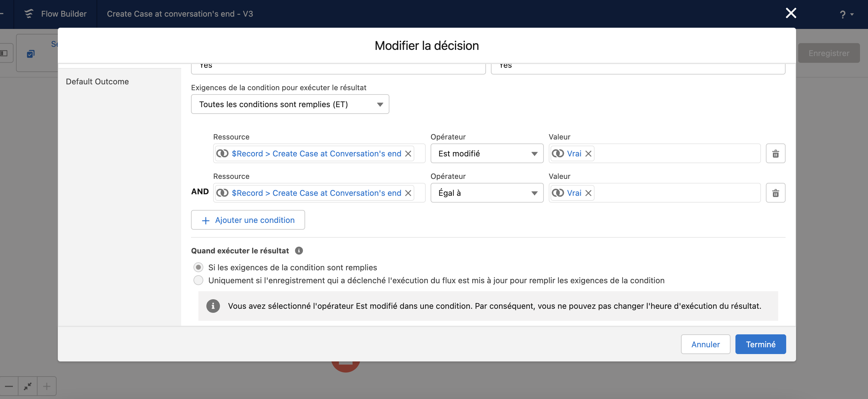
Task: Remove first resource $Record pill
Action: point(408,153)
